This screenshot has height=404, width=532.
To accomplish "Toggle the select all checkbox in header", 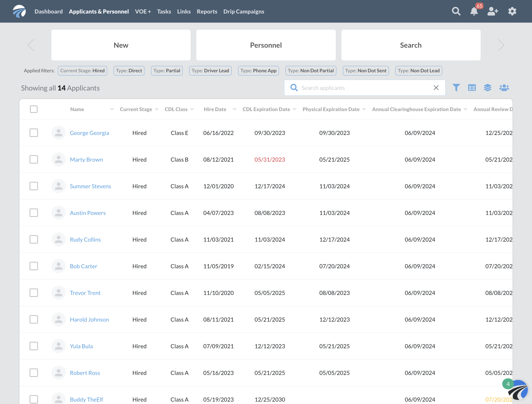I will tap(34, 109).
